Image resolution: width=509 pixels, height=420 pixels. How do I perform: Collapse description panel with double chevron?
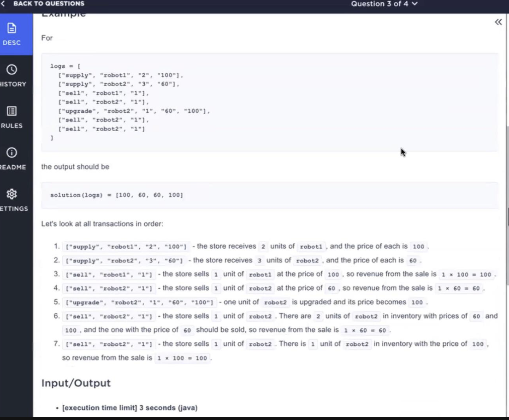(x=498, y=22)
